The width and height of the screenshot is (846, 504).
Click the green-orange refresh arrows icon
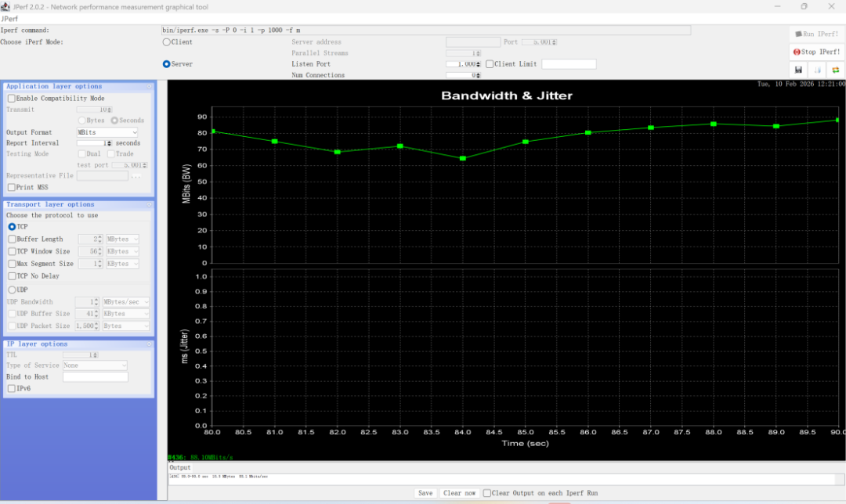835,70
